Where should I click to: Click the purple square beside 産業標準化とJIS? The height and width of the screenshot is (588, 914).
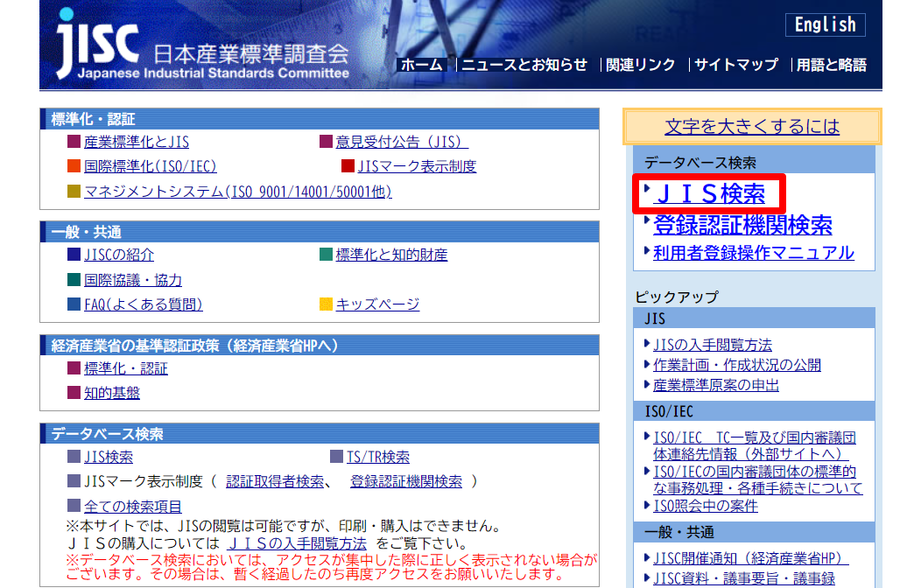pyautogui.click(x=74, y=142)
